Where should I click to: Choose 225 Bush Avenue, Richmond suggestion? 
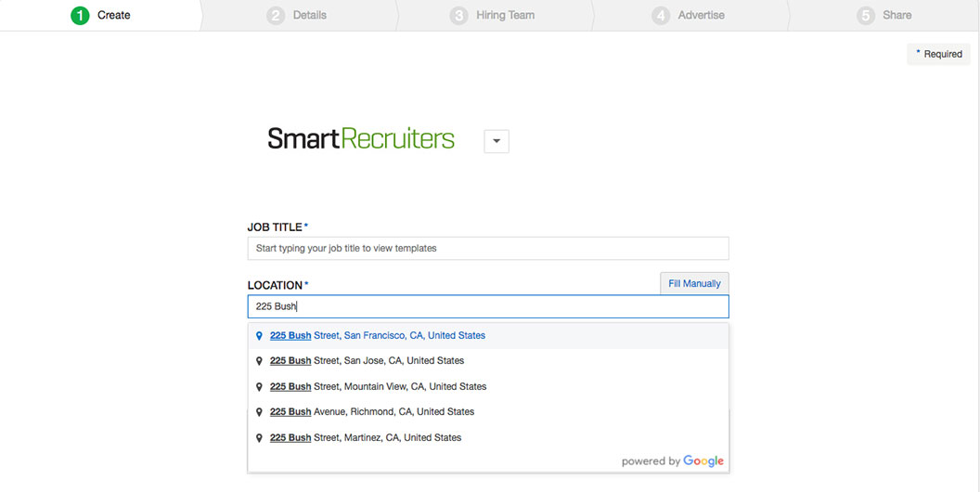tap(371, 412)
